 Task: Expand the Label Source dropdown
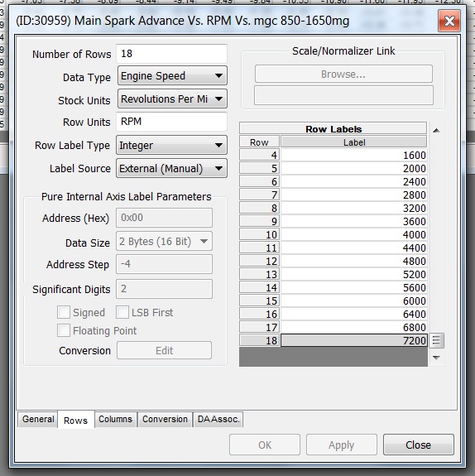[x=172, y=168]
